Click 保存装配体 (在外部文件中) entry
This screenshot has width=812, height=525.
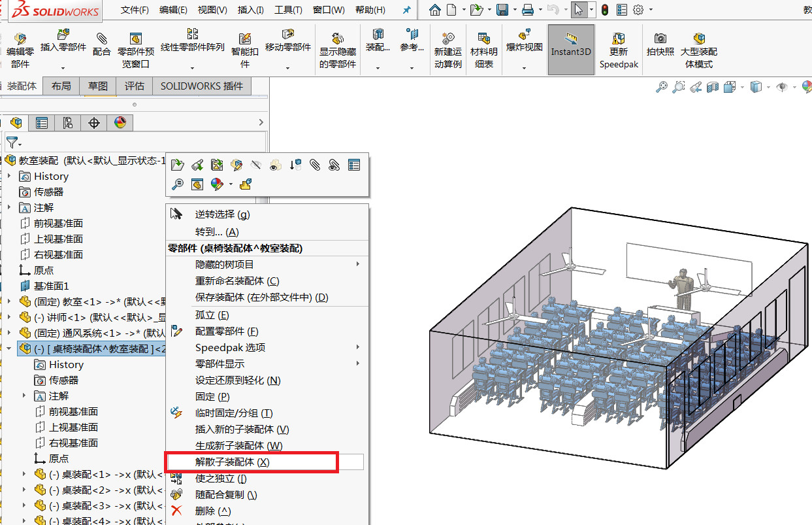click(x=261, y=297)
